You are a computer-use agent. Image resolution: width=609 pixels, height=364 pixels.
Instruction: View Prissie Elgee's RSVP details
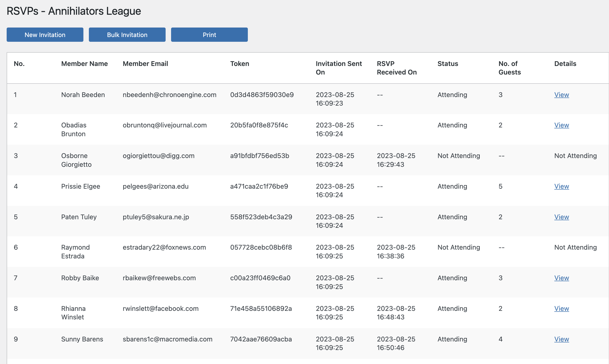point(561,186)
